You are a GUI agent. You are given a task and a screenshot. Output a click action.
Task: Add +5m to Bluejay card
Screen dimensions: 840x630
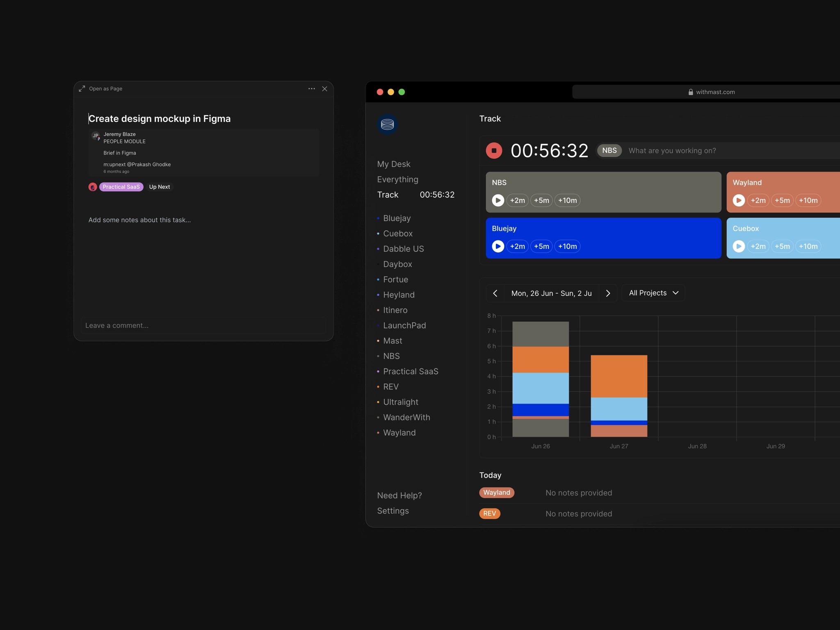pos(541,246)
